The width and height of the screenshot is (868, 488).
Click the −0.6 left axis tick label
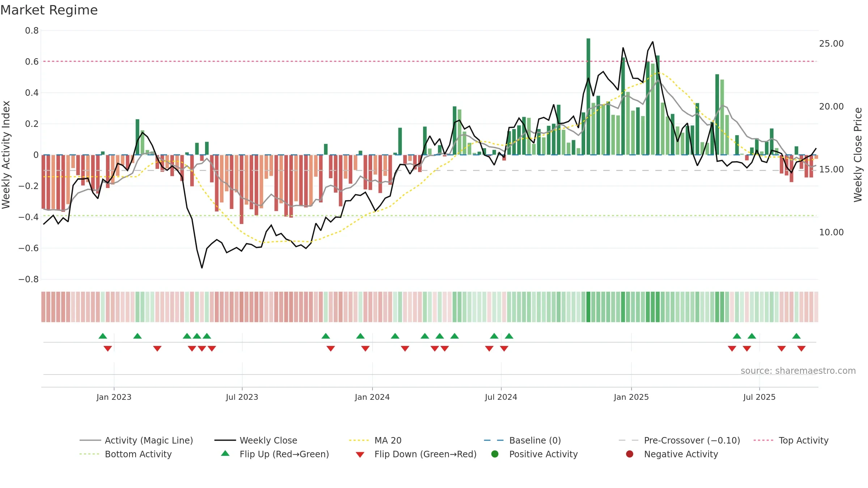click(29, 248)
